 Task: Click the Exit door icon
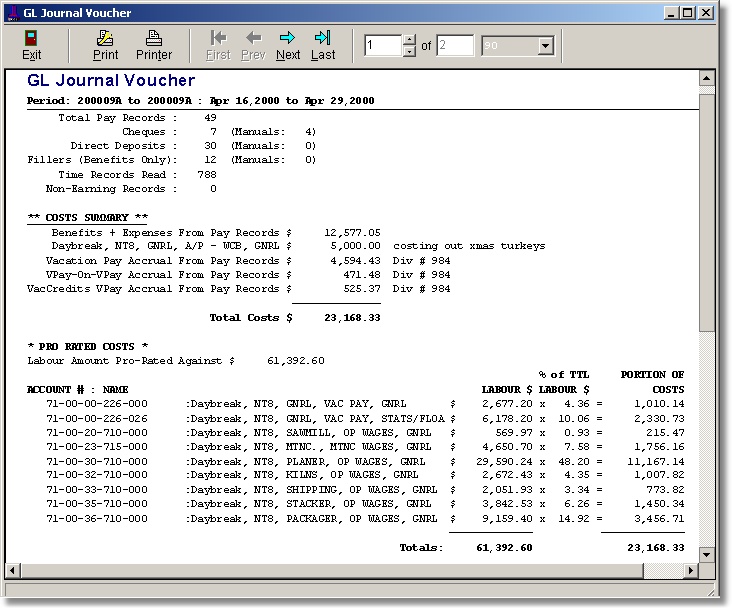(x=31, y=38)
